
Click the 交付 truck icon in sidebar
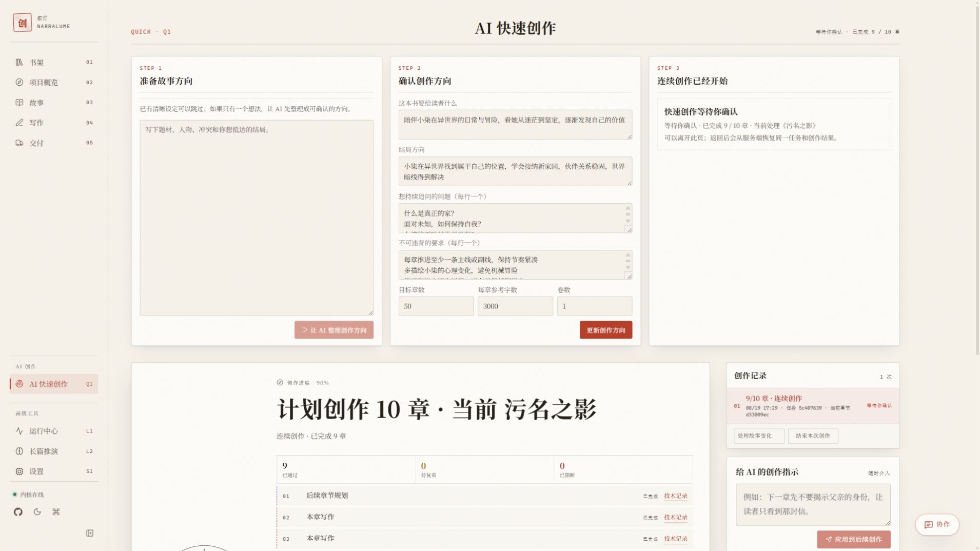(x=19, y=143)
